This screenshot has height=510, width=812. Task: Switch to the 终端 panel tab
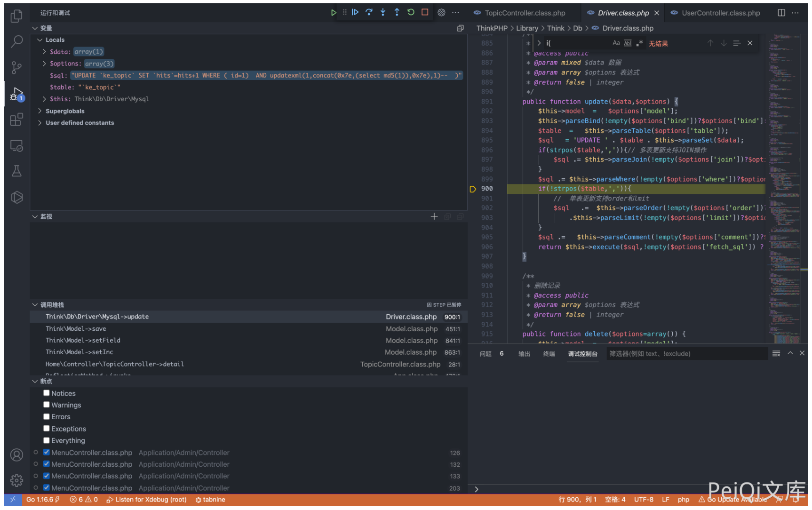pos(549,354)
